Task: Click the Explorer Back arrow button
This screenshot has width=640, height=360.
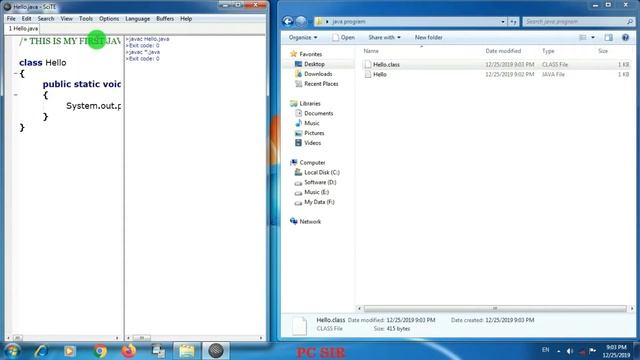Action: tap(288, 21)
